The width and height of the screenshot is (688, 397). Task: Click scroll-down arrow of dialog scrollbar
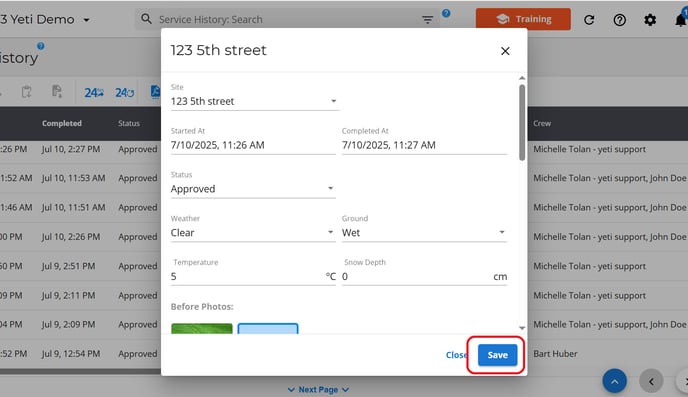coord(522,328)
